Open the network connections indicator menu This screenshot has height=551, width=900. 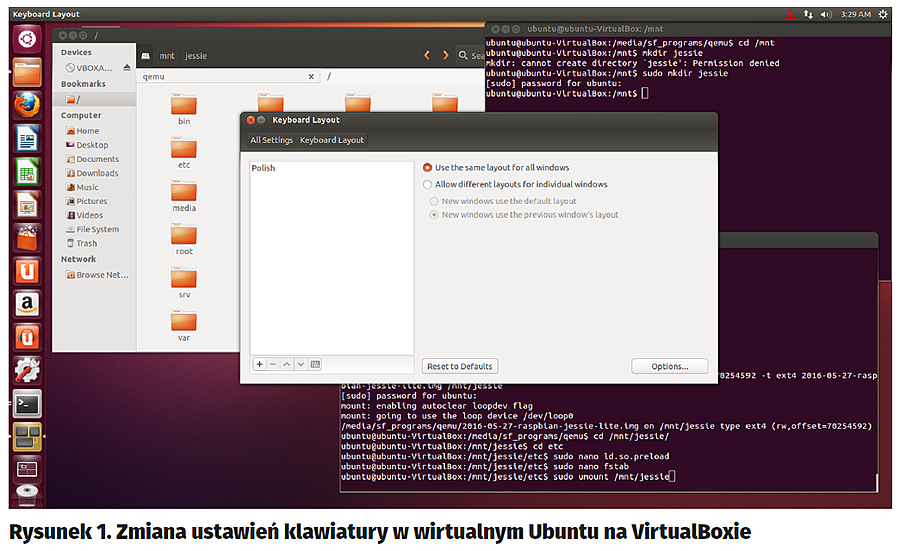(x=808, y=14)
